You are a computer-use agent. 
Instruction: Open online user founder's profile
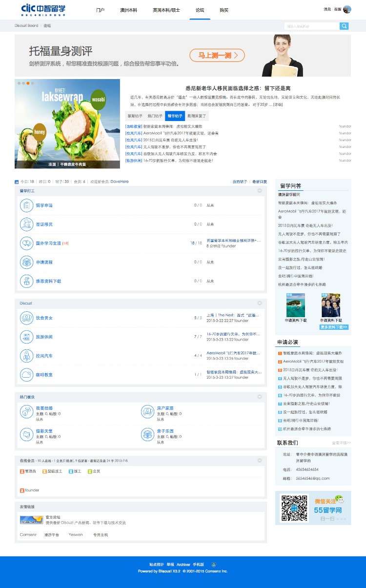(32, 490)
